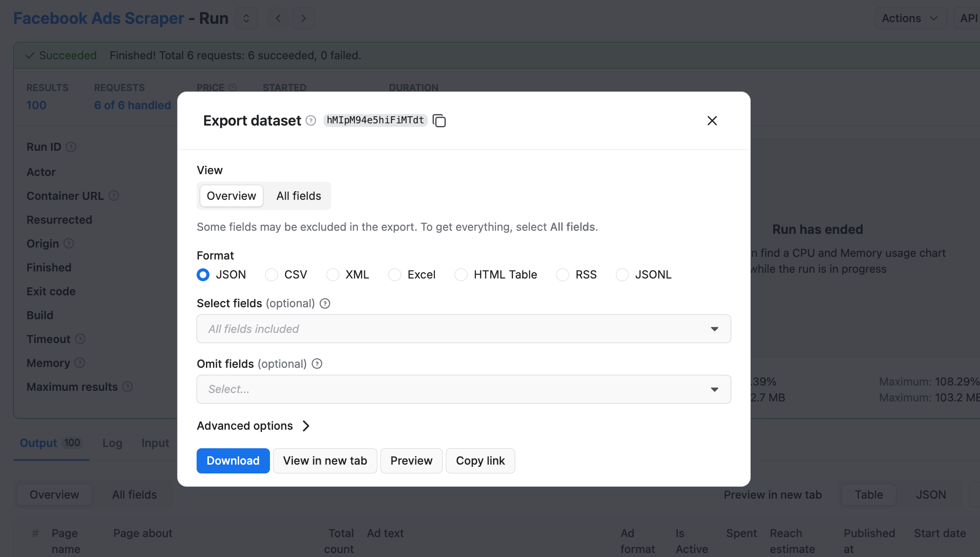
Task: Expand Advanced options
Action: [254, 426]
